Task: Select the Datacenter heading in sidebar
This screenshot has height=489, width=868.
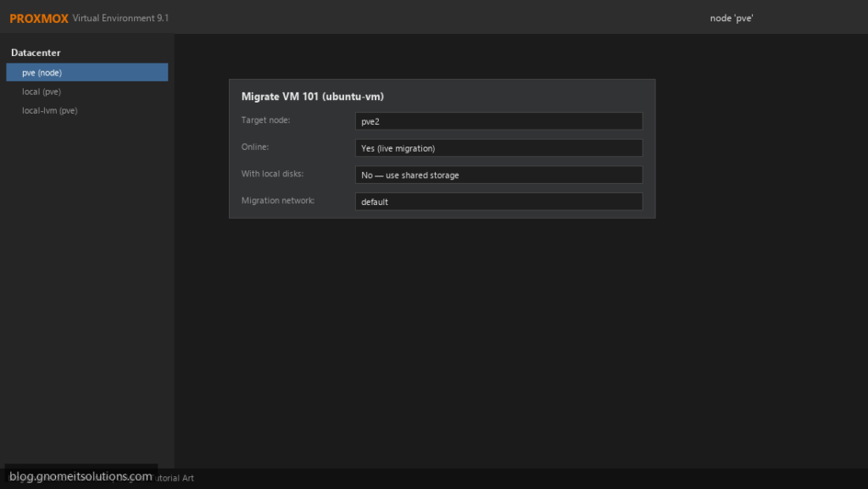Action: point(36,53)
